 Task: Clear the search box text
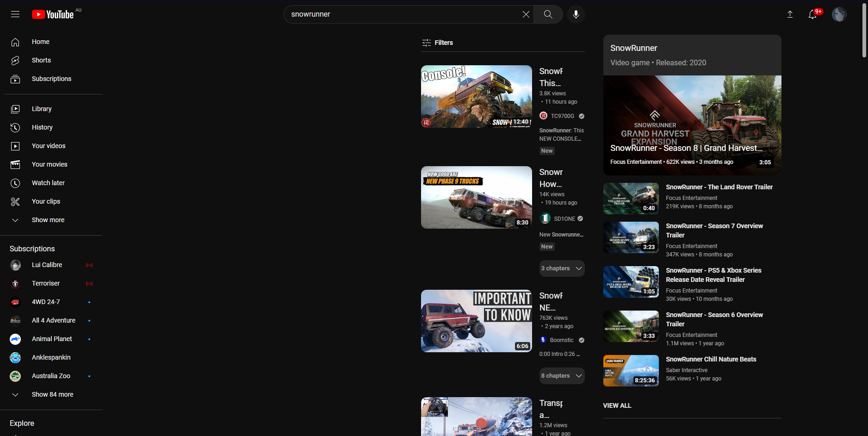click(526, 14)
